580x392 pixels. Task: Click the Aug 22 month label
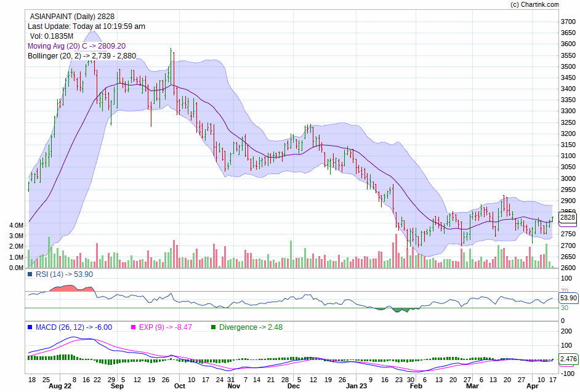click(x=60, y=386)
